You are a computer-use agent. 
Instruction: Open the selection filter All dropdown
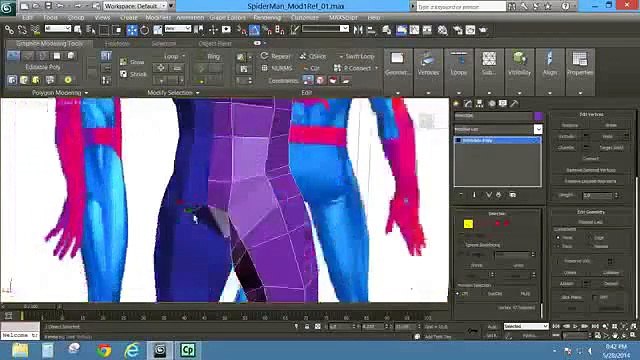coord(58,29)
